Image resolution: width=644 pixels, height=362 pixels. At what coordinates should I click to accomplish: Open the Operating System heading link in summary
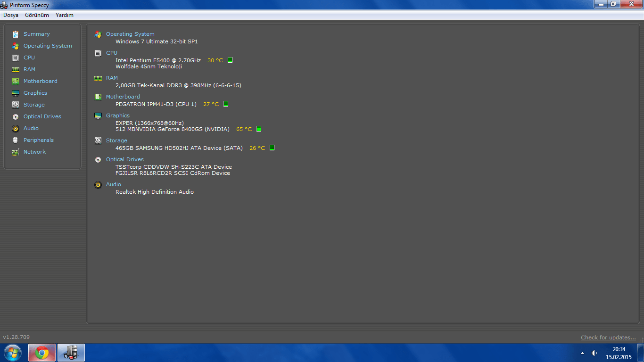click(130, 34)
